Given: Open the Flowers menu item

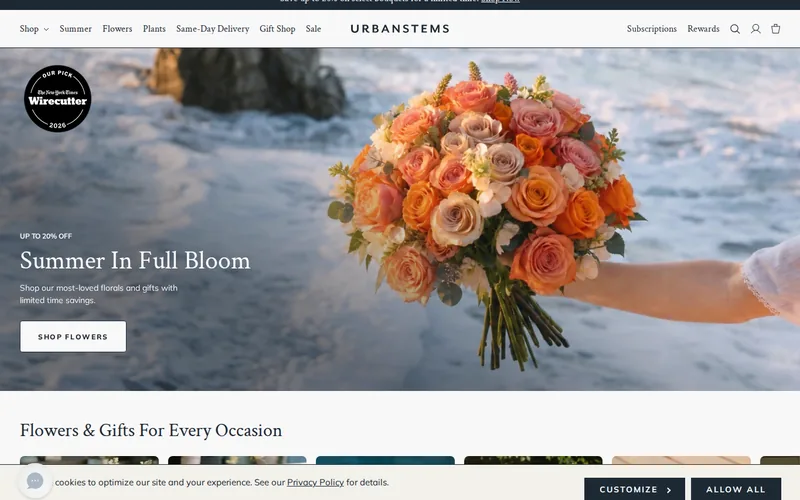Looking at the screenshot, I should tap(117, 29).
